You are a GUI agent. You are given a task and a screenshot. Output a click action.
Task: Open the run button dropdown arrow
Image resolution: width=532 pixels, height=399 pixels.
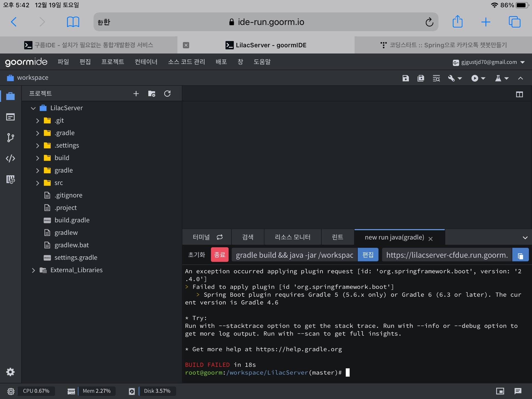coord(483,78)
